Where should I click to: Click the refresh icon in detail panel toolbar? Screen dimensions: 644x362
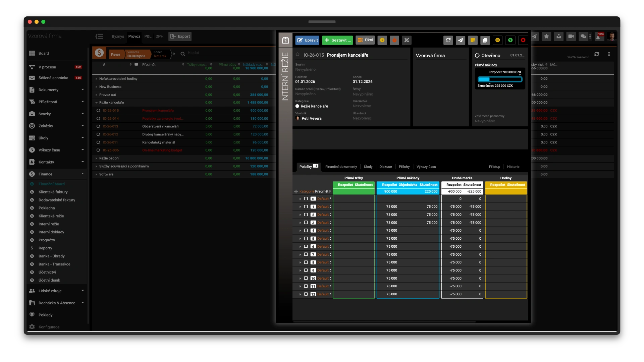[x=448, y=40]
